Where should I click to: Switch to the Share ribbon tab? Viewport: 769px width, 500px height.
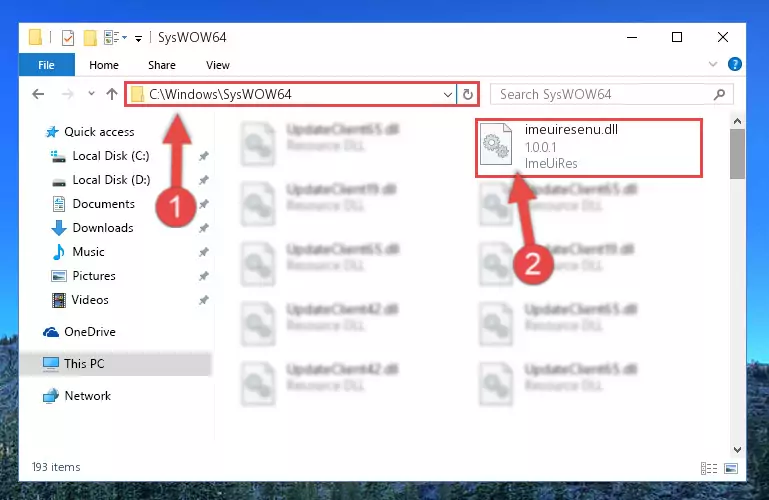(x=162, y=65)
